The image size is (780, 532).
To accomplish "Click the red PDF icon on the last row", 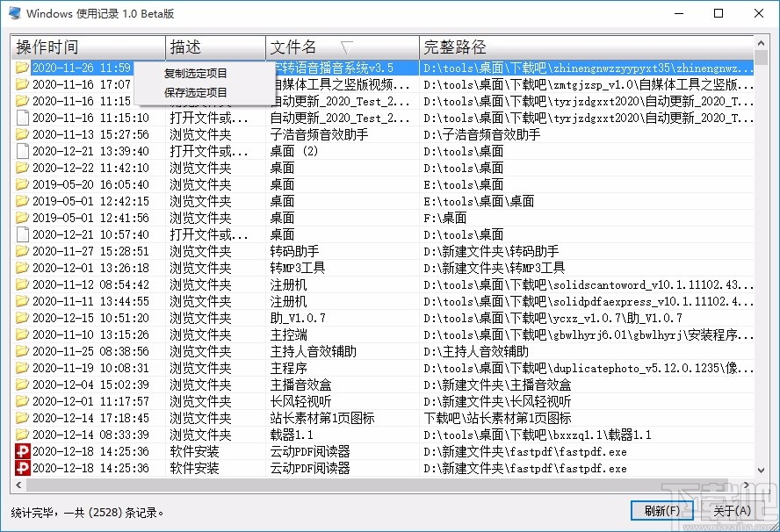I will click(22, 468).
